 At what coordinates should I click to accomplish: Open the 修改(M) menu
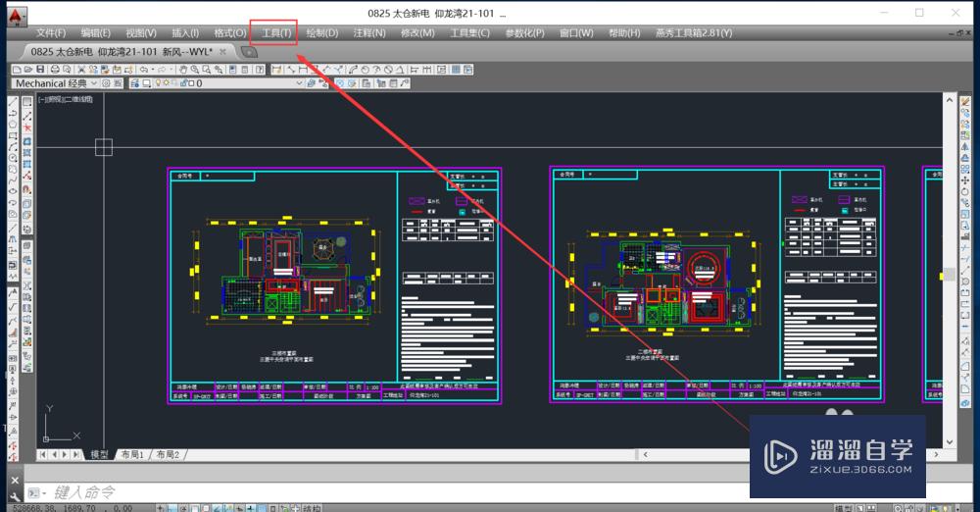coord(417,33)
